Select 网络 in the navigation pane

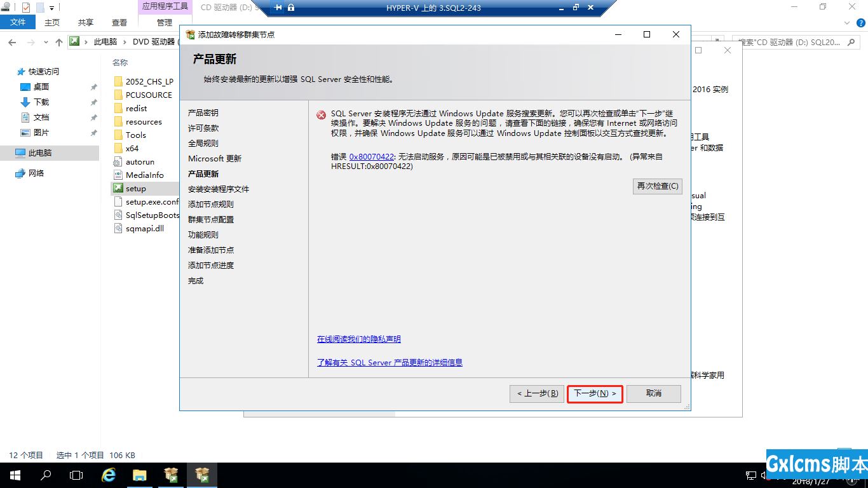36,173
